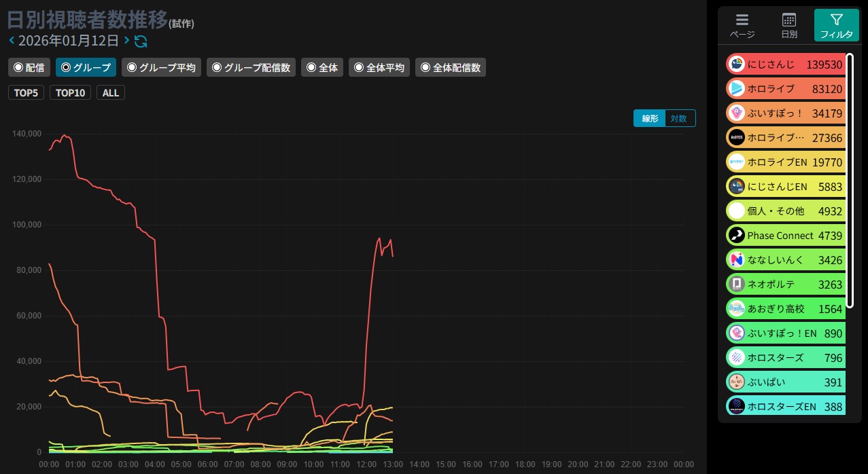
Task: Click the ななしいんく label
Action: [x=776, y=260]
